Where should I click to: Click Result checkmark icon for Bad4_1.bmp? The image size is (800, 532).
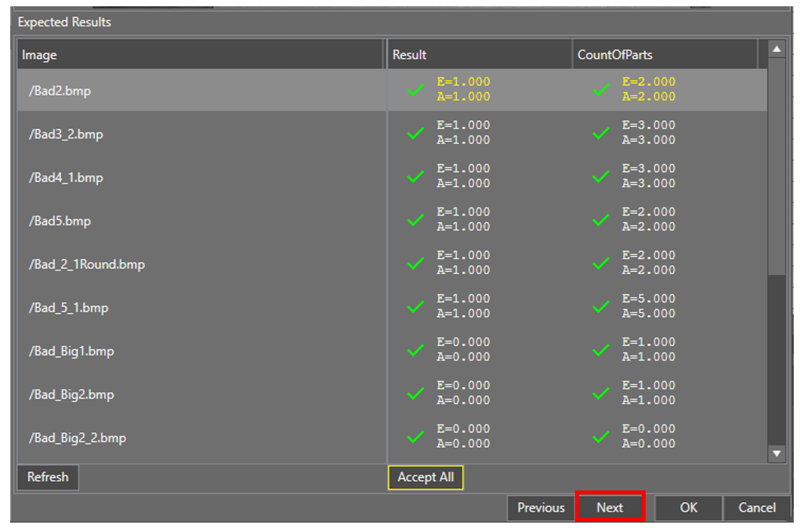[416, 177]
